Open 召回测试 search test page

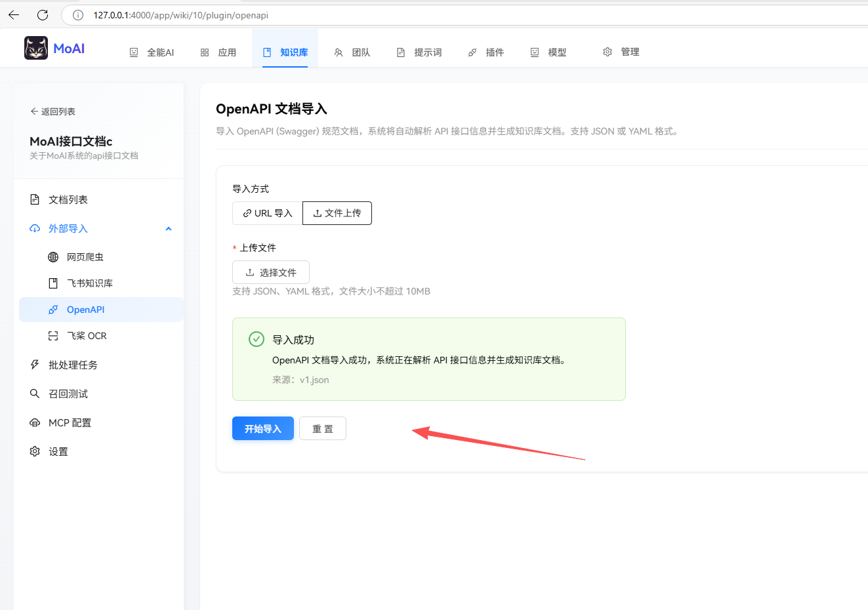pyautogui.click(x=68, y=394)
